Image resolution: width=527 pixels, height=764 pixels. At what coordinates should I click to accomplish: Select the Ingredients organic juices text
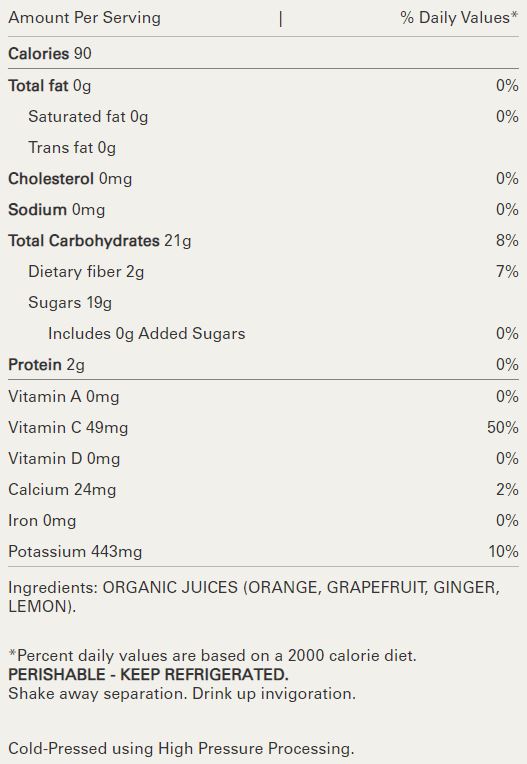pyautogui.click(x=254, y=597)
